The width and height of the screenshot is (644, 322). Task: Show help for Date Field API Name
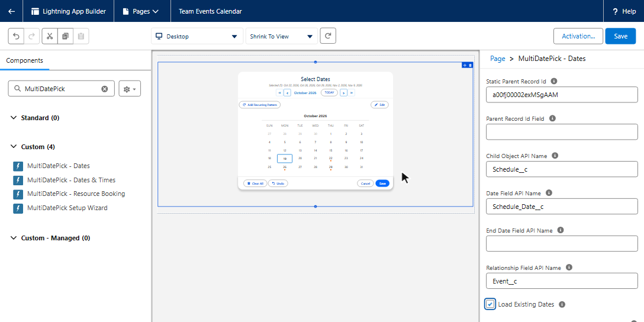click(549, 192)
